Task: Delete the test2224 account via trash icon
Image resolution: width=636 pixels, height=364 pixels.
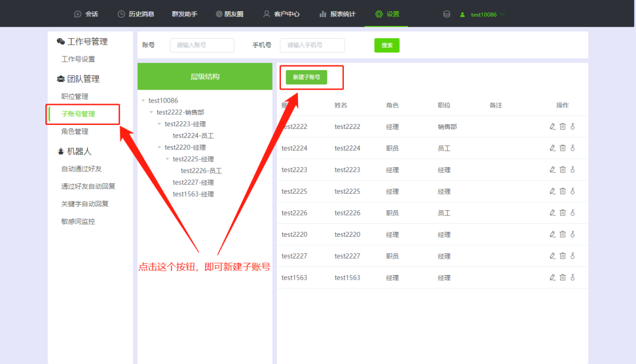Action: click(x=563, y=148)
